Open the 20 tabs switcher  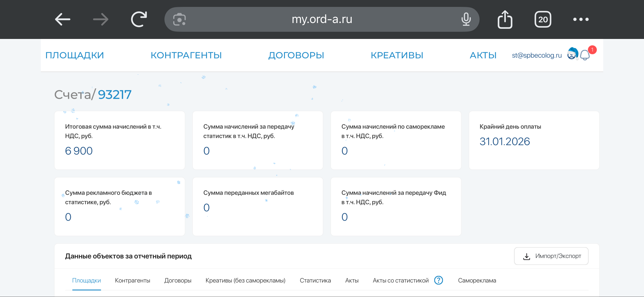pos(543,19)
